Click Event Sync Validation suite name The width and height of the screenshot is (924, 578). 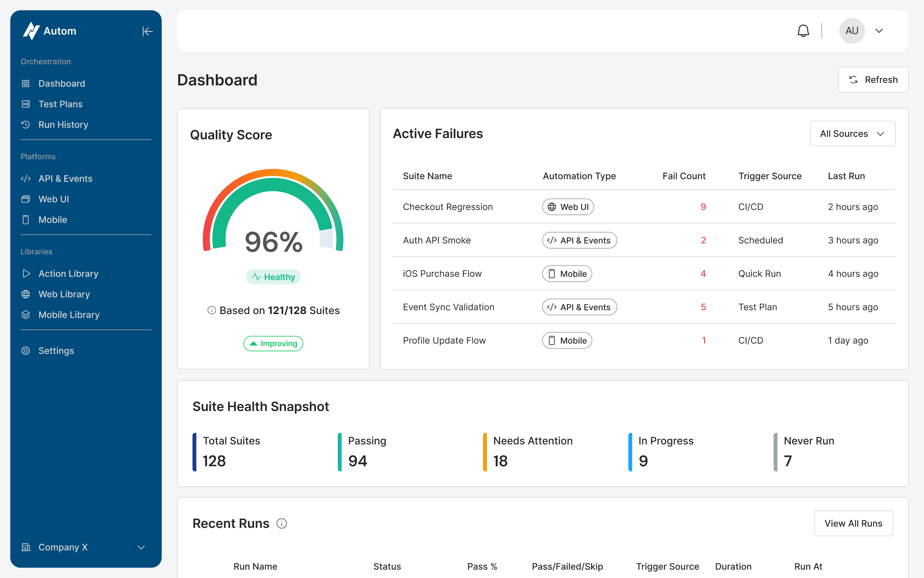449,307
